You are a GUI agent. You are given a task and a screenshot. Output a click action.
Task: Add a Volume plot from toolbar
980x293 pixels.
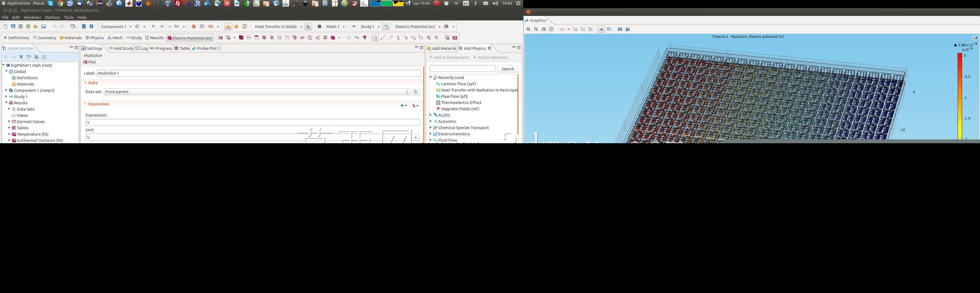tap(241, 38)
